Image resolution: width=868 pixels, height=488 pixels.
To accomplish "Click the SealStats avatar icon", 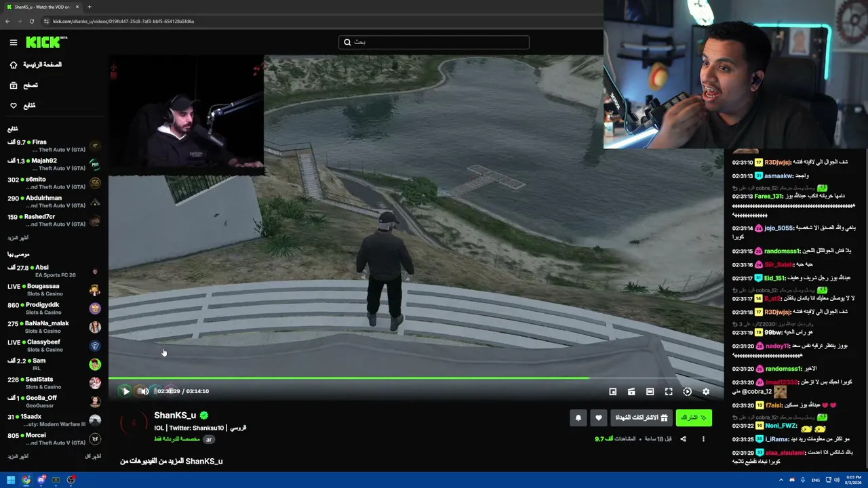I will pos(95,383).
